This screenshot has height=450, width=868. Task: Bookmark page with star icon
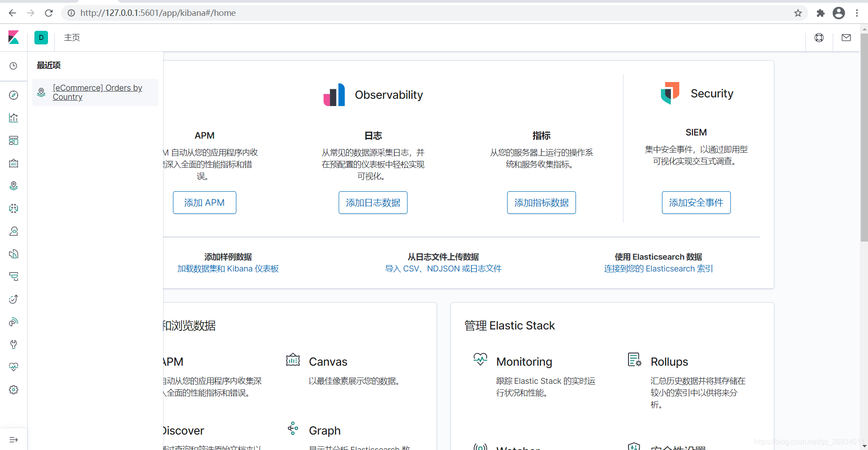798,13
